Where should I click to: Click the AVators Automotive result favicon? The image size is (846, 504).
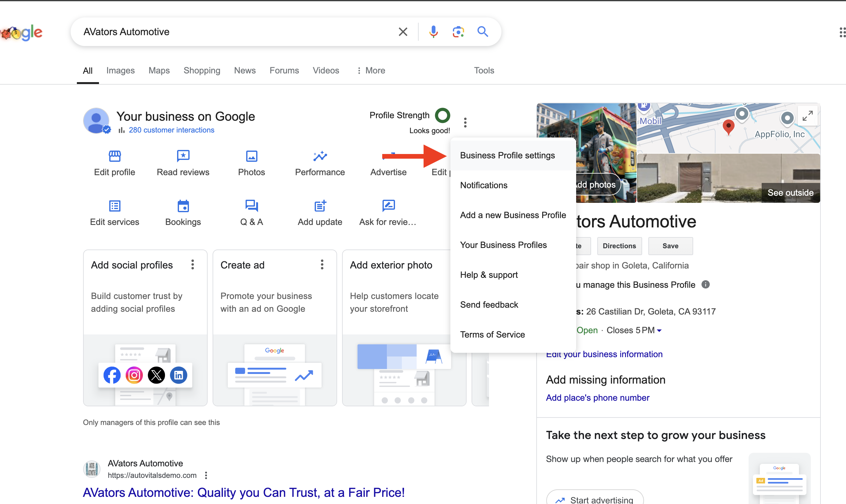[x=92, y=469]
